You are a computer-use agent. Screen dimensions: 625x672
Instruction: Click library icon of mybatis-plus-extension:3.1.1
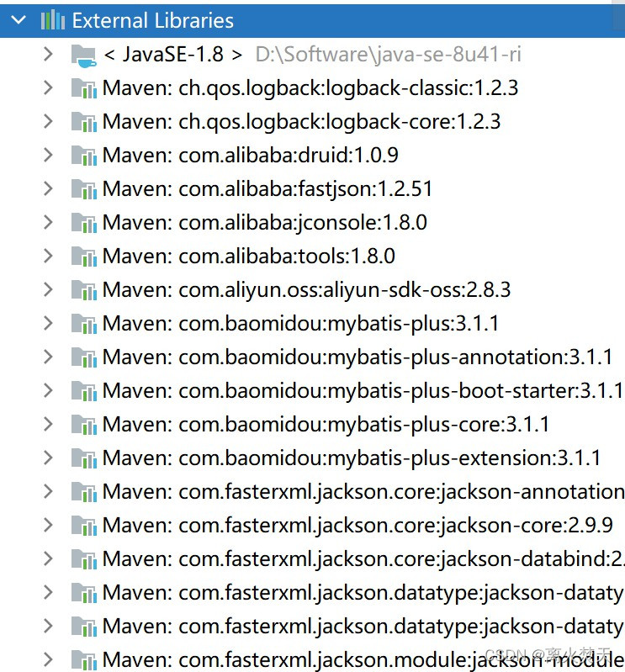tap(84, 458)
